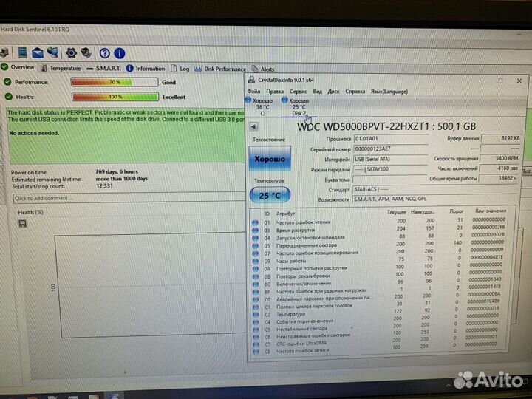The height and width of the screenshot is (399, 532).
Task: Click the Health 100 % bar
Action: point(115,97)
